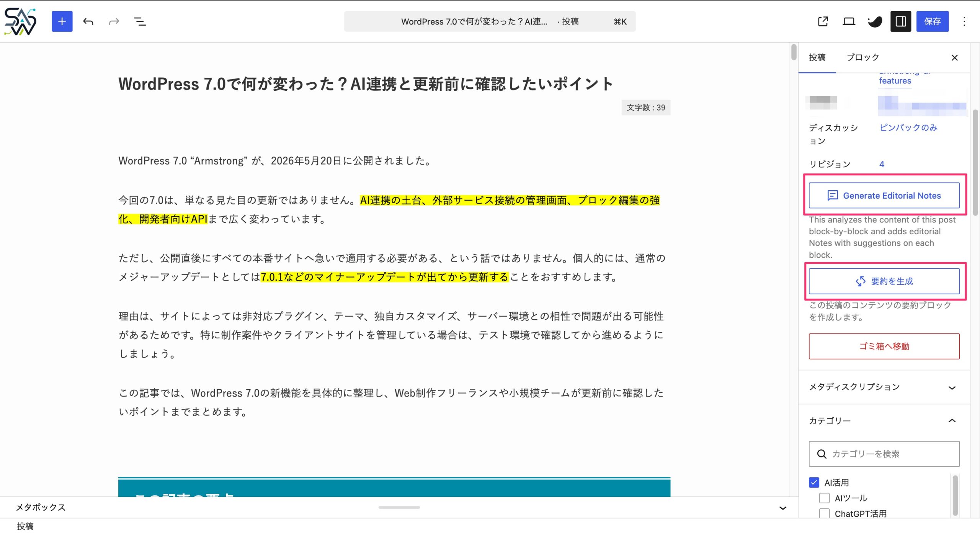Redo the undone edit

[114, 21]
